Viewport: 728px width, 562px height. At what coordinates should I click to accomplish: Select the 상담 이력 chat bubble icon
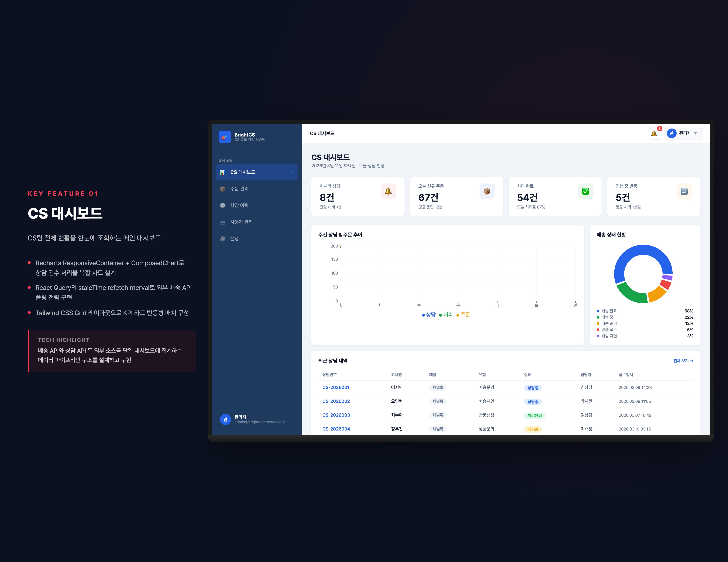click(223, 205)
